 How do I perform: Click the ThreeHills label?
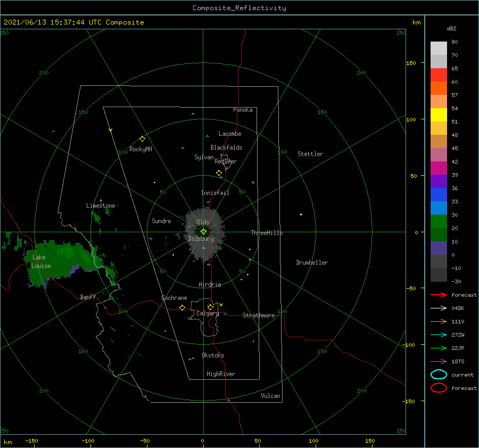pyautogui.click(x=267, y=233)
